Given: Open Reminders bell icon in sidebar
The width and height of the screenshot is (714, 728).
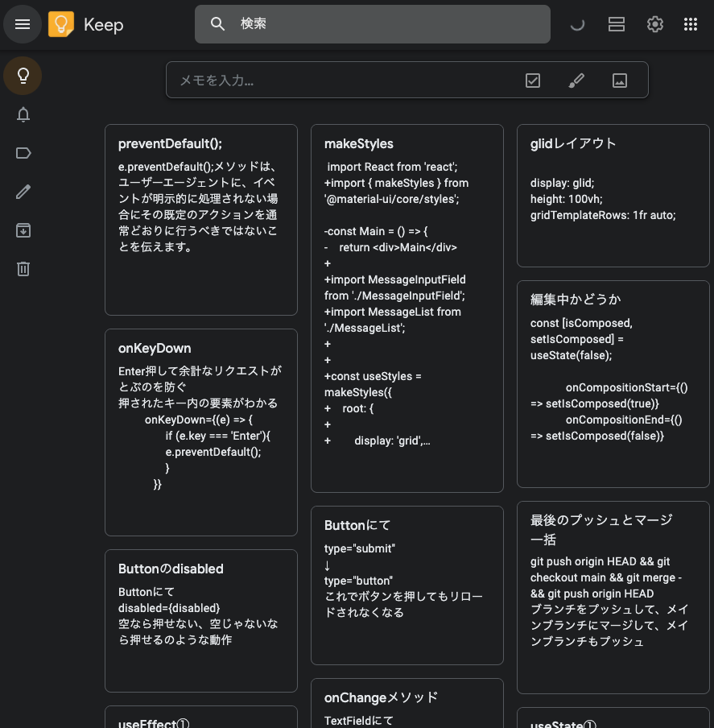Looking at the screenshot, I should [23, 114].
